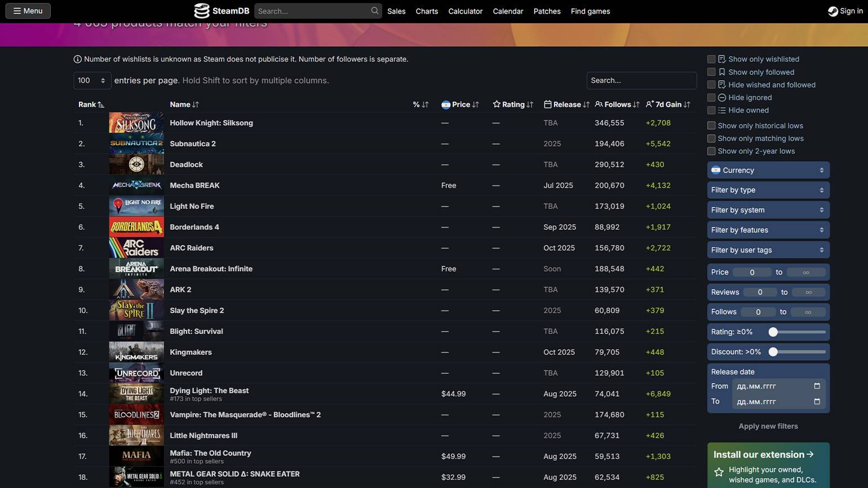The width and height of the screenshot is (868, 488).
Task: Sort by percent discount column
Action: (x=420, y=104)
